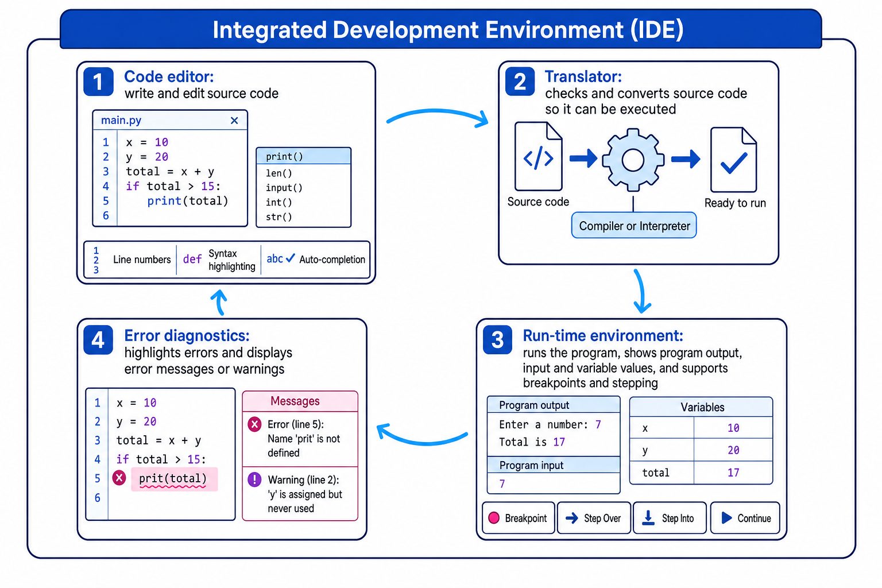Select print() in the auto-completion list
This screenshot has width=882, height=588.
pyautogui.click(x=303, y=156)
